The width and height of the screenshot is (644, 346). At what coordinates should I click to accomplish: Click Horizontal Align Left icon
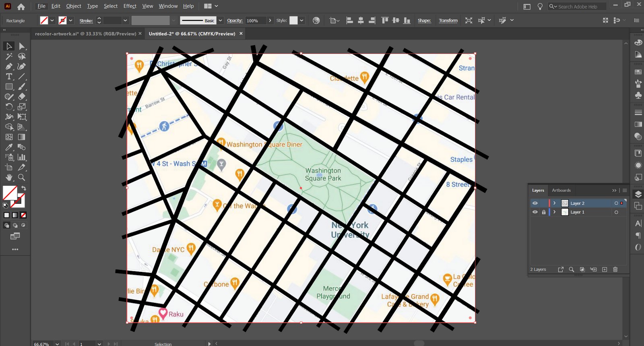point(349,21)
